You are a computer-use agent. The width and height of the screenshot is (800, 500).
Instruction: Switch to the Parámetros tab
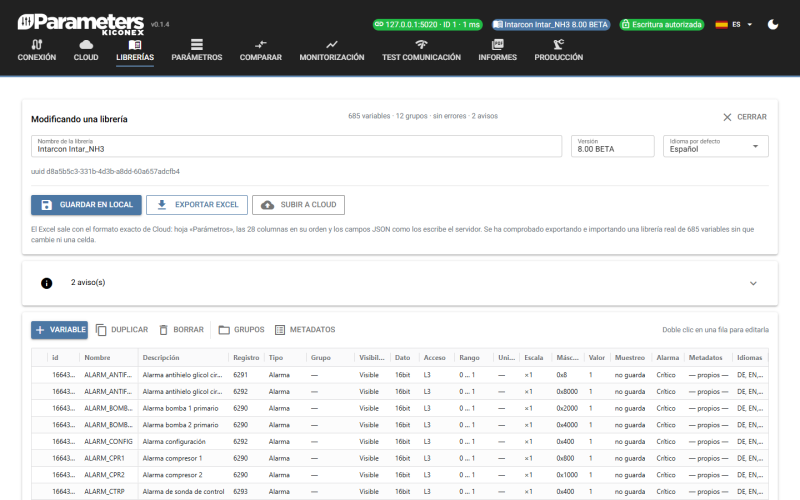pos(196,50)
